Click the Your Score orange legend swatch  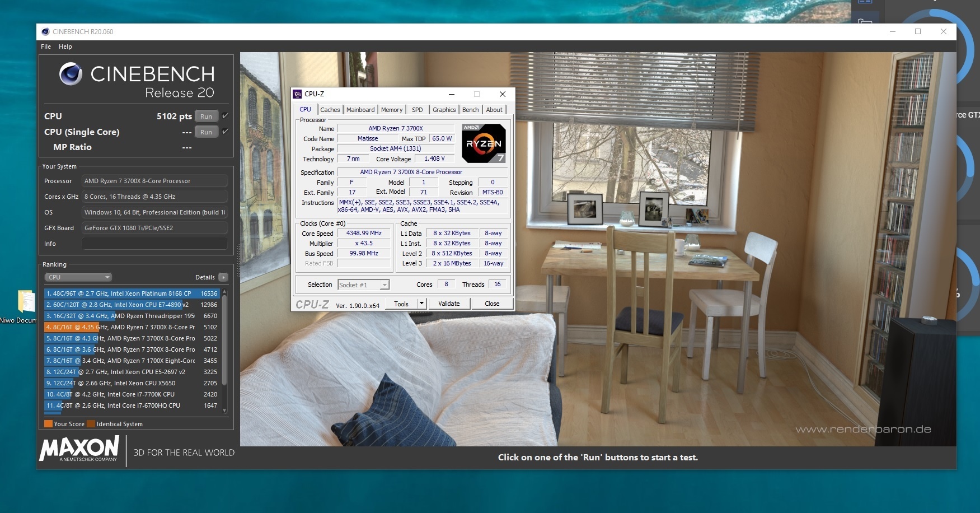pos(48,424)
